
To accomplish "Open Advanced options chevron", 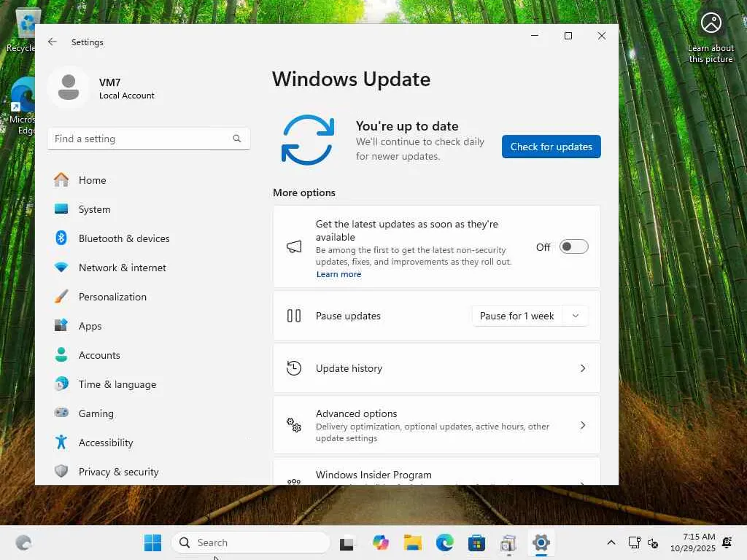I will (583, 425).
